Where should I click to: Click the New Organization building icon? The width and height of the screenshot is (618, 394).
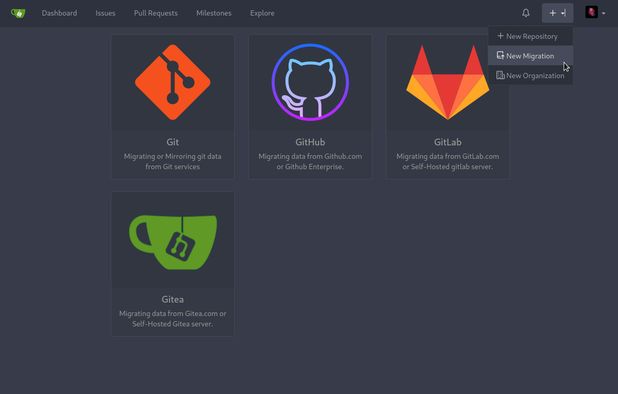pyautogui.click(x=500, y=75)
